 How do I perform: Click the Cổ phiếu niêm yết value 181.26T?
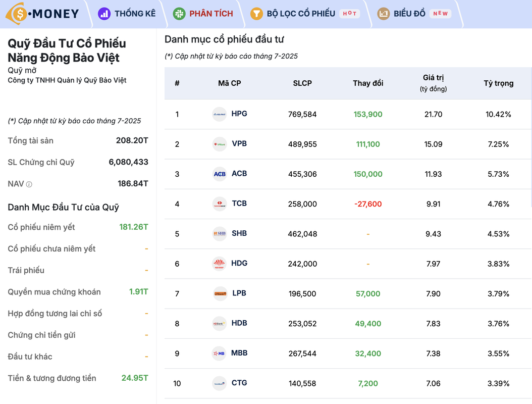[x=134, y=227]
